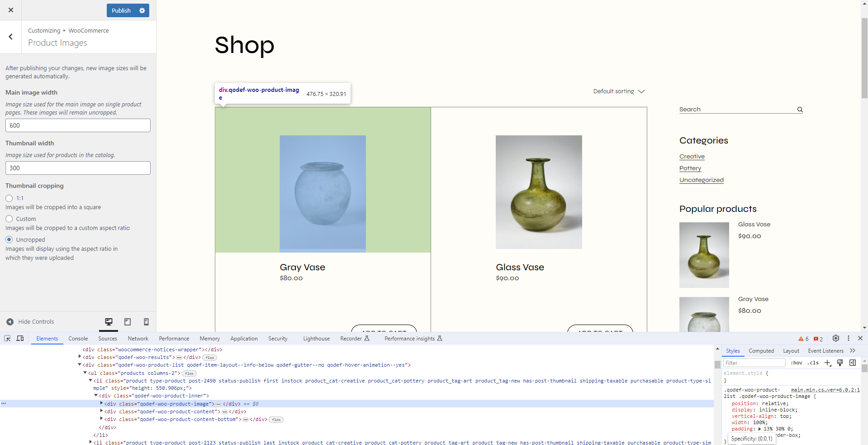Toggle the .cls class editor
This screenshot has height=445, width=868.
pyautogui.click(x=813, y=363)
